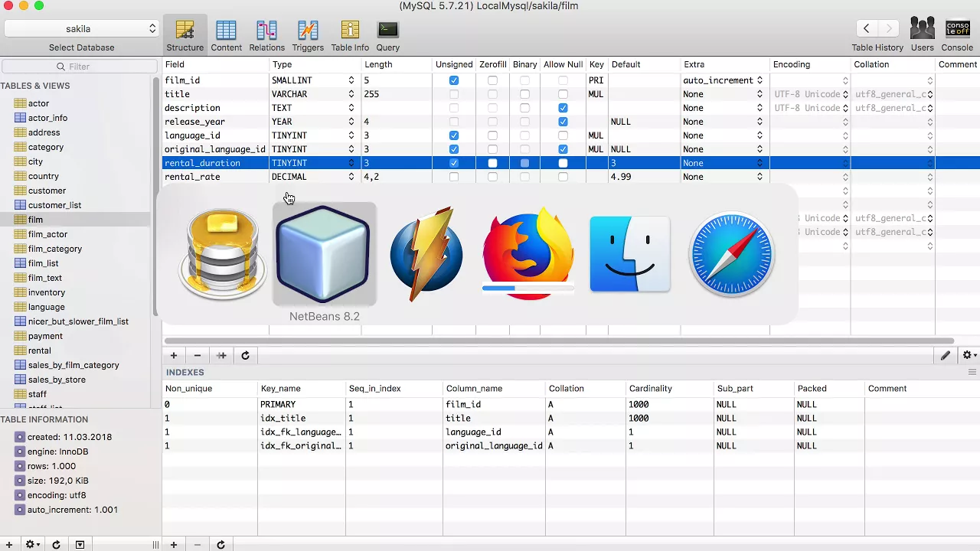
Task: Select the film_actor table
Action: pos(47,234)
